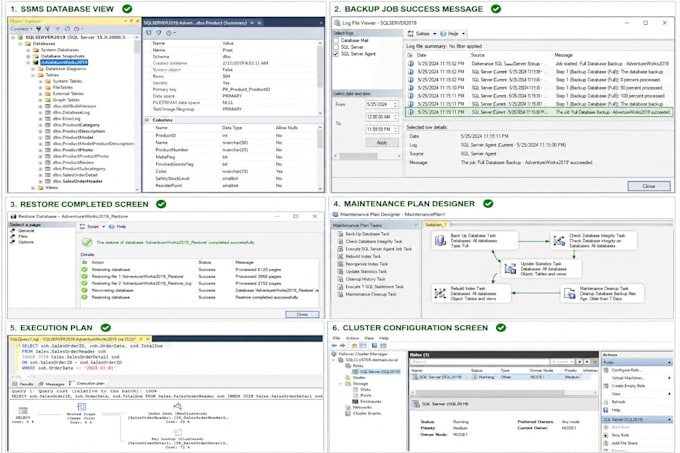
Task: Click the dbo.ProductCategory table icon
Action: point(48,125)
